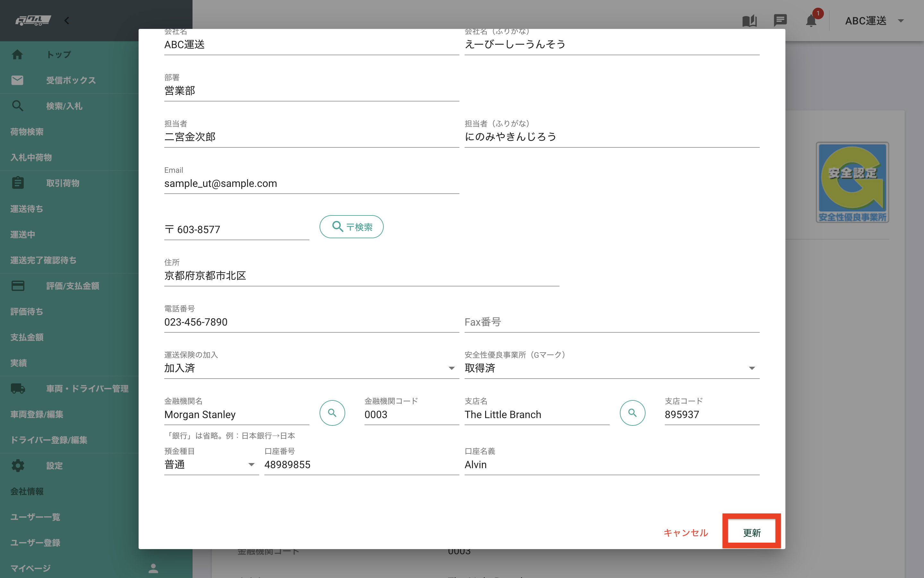This screenshot has height=578, width=924.
Task: Click the 〒検索 postal lookup button
Action: click(x=351, y=227)
